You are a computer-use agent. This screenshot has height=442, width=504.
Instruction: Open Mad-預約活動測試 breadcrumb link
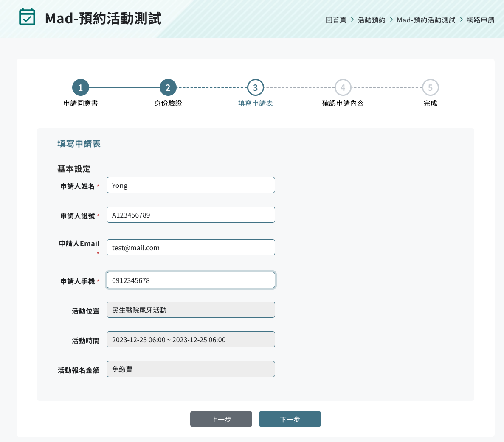pyautogui.click(x=426, y=20)
